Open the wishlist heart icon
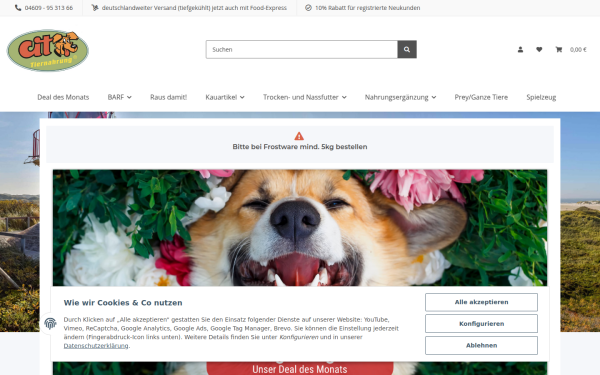The width and height of the screenshot is (600, 375). click(x=539, y=49)
